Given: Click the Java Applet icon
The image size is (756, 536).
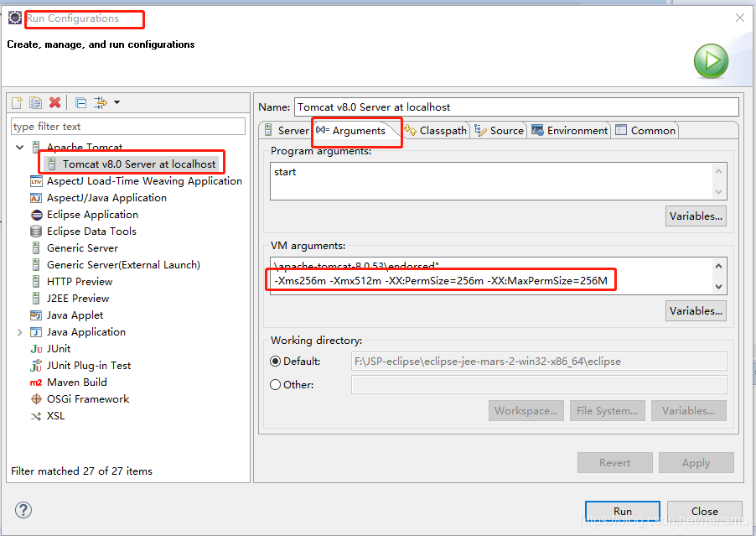Looking at the screenshot, I should pos(36,315).
